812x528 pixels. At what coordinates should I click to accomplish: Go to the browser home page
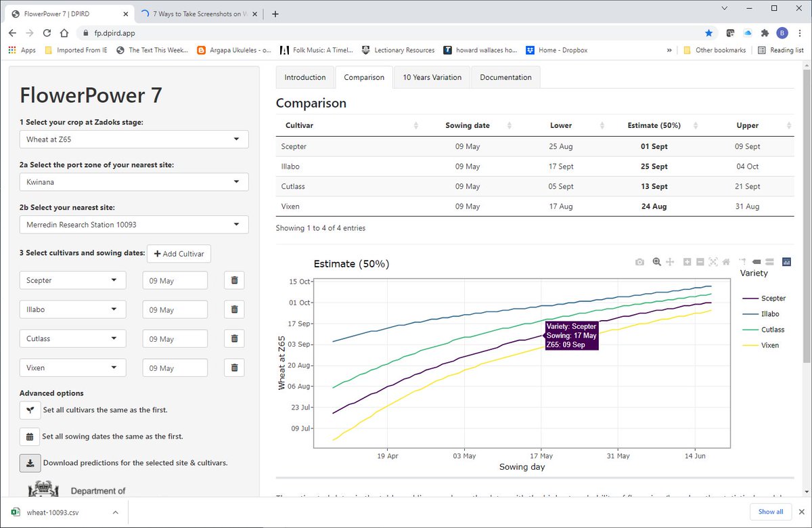pyautogui.click(x=64, y=32)
